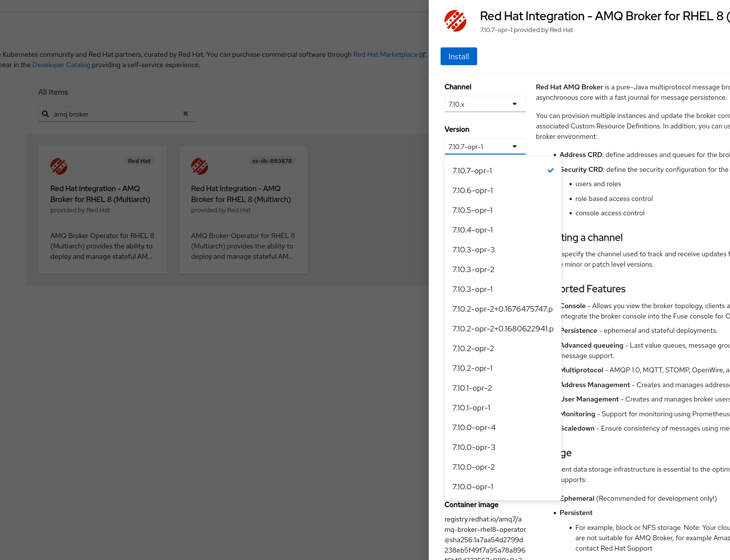
Task: Choose version 7.10.1-opr-2
Action: [503, 388]
